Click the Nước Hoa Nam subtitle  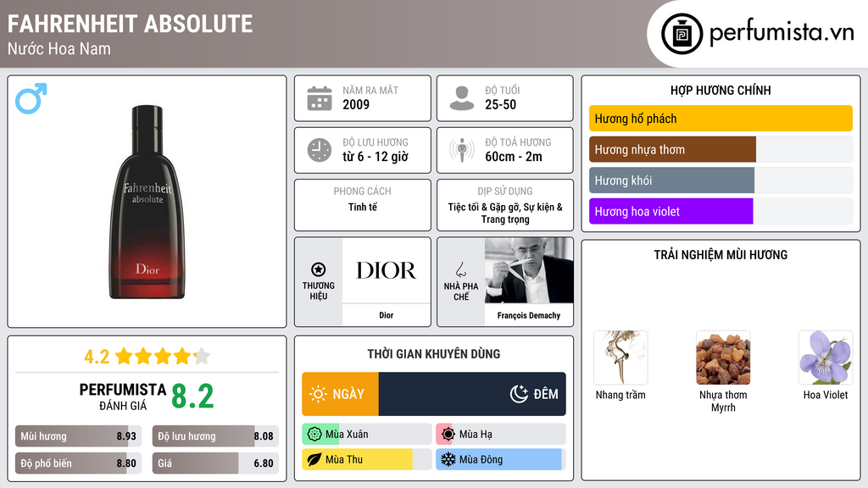[x=59, y=49]
